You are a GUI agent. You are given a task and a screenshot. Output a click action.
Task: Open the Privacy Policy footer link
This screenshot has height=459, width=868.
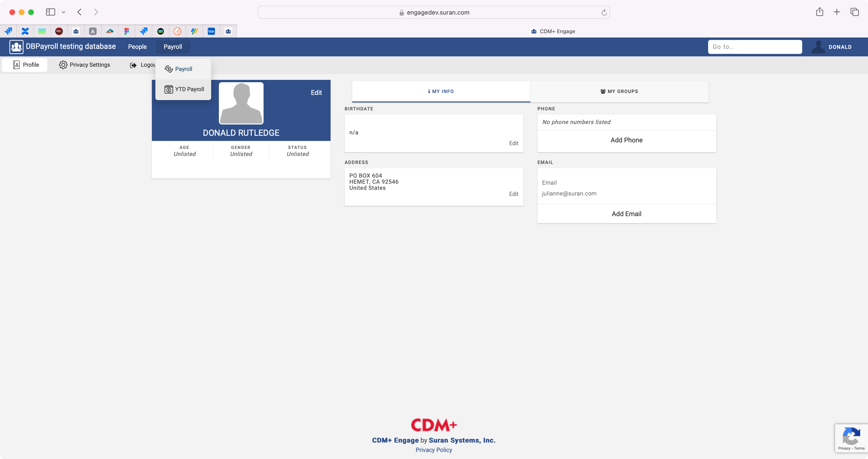tap(434, 450)
